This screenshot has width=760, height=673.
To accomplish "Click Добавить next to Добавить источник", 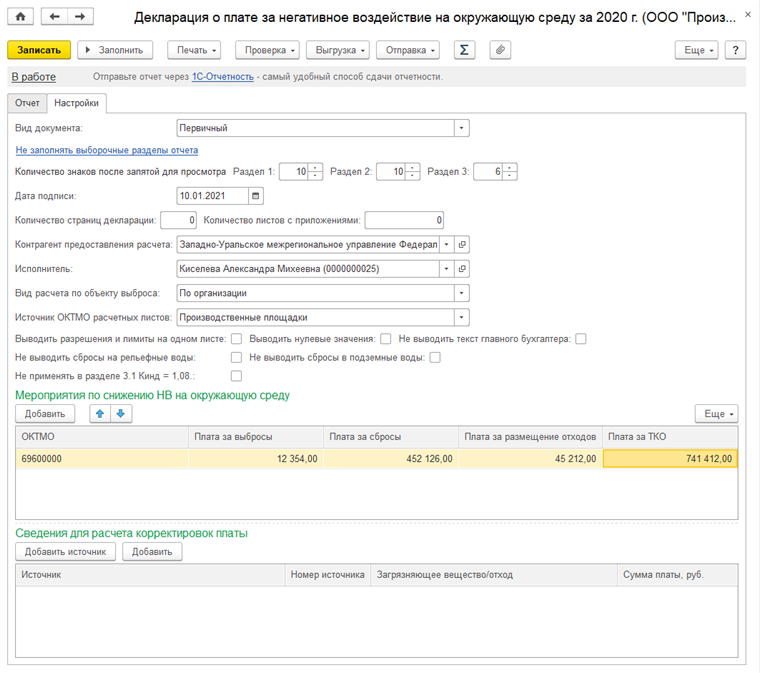I will pyautogui.click(x=152, y=552).
